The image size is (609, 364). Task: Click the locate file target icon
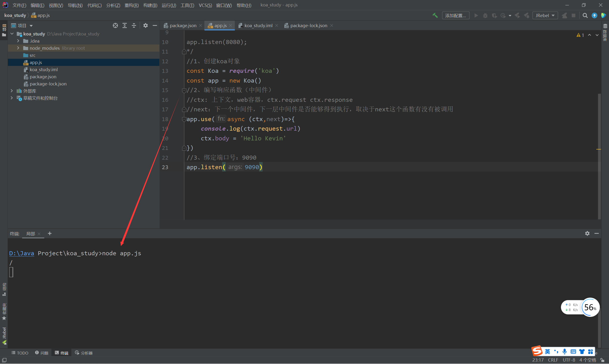click(x=115, y=25)
